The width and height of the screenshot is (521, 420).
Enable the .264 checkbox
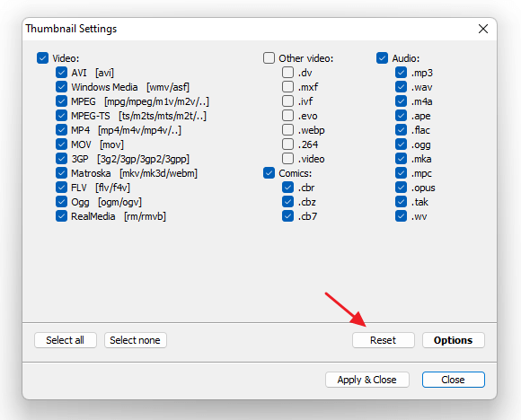(287, 144)
